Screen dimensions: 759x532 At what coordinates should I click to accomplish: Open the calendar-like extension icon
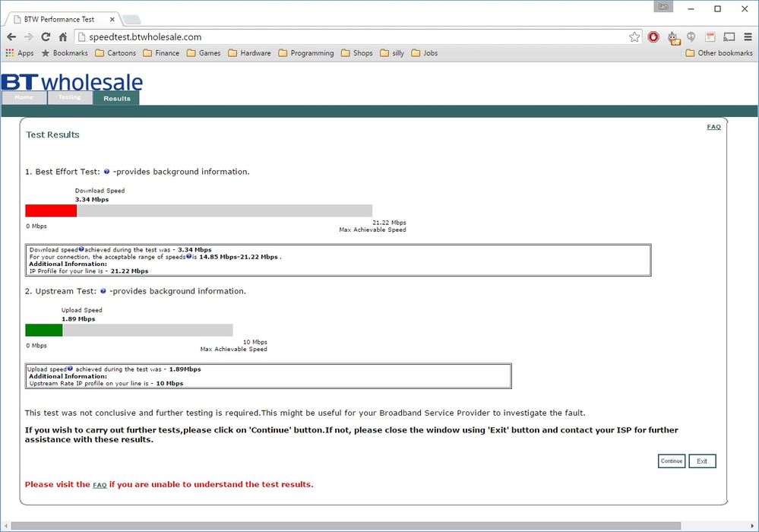click(710, 36)
